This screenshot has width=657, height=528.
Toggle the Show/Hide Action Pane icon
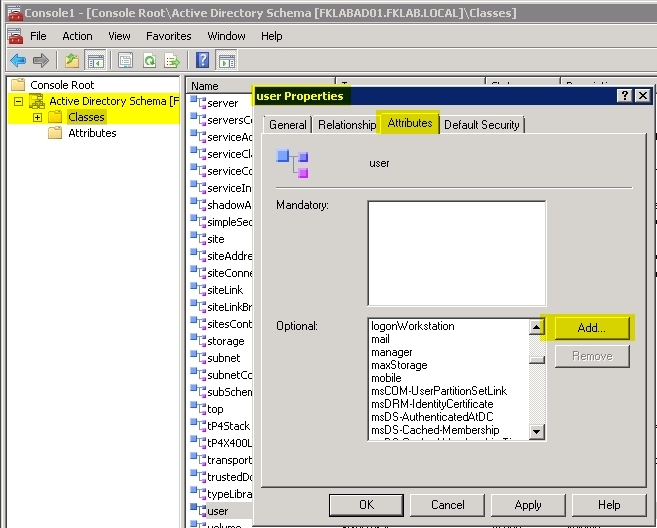227,60
